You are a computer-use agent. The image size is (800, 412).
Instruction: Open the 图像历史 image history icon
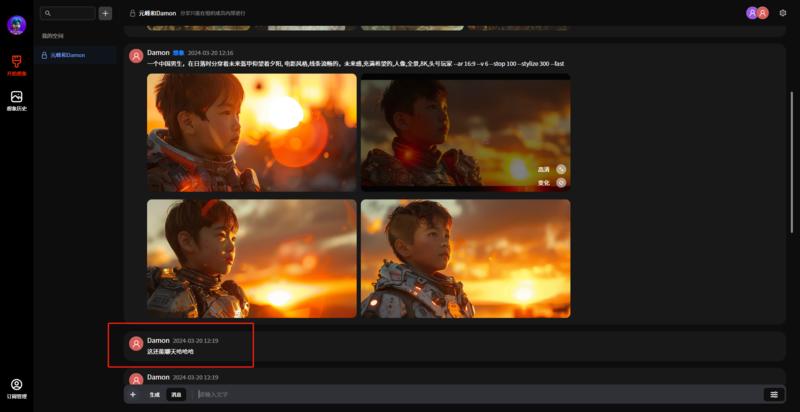(x=16, y=98)
